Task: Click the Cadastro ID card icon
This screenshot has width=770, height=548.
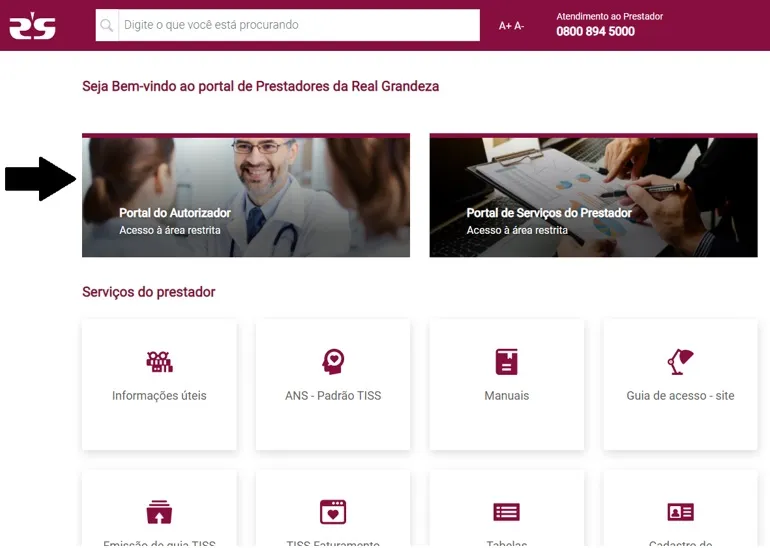Action: tap(680, 512)
